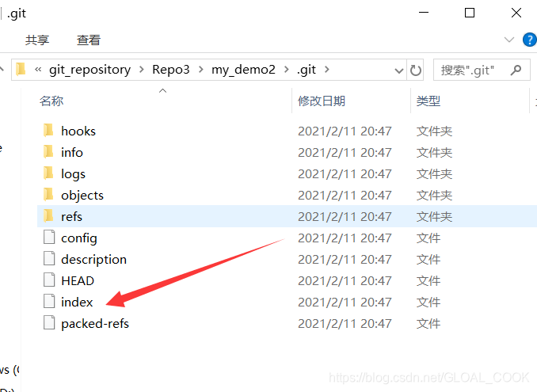This screenshot has height=392, width=537.
Task: Sort by the 名称 column header
Action: [x=51, y=101]
